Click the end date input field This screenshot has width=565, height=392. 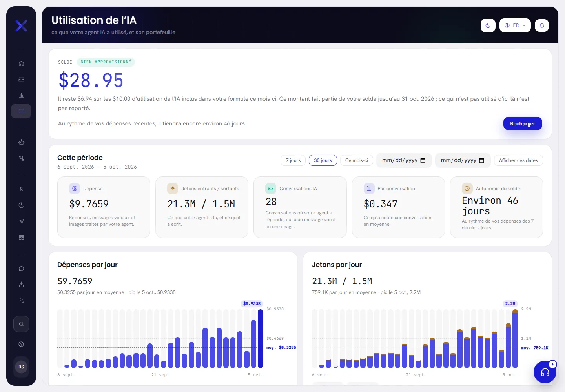[x=463, y=160]
